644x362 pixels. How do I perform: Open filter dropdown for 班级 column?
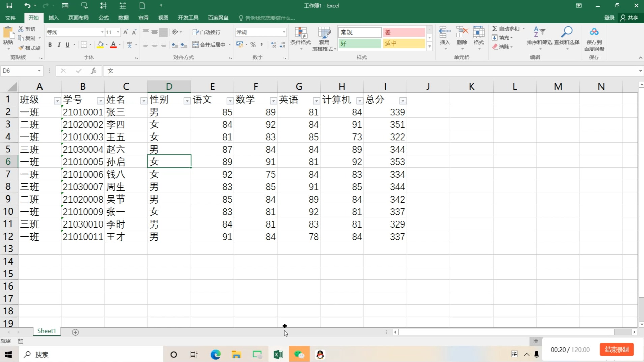[57, 101]
